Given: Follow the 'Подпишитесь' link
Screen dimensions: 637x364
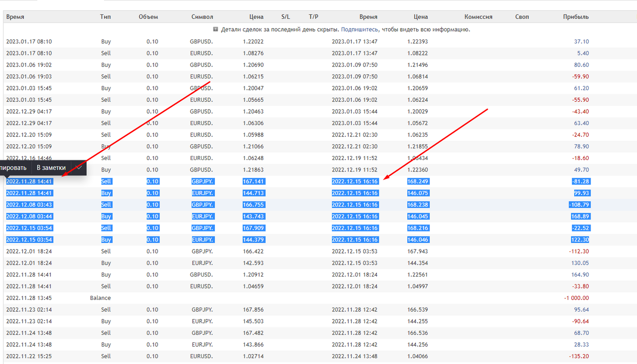Looking at the screenshot, I should point(360,30).
